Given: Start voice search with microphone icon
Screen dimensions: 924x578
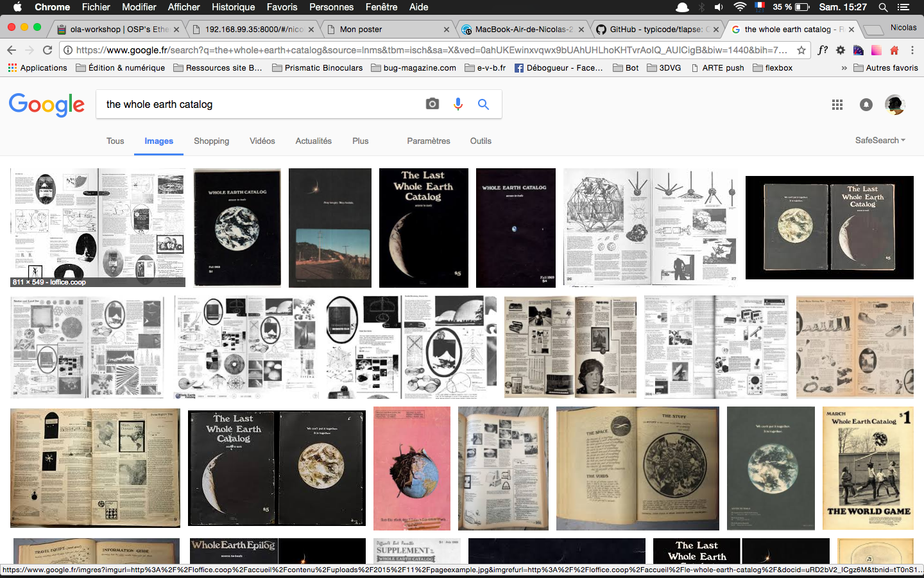Looking at the screenshot, I should [x=458, y=104].
